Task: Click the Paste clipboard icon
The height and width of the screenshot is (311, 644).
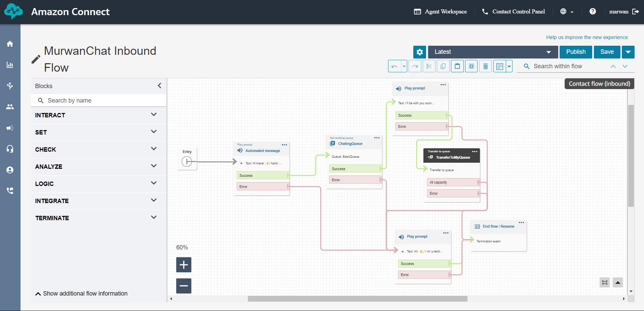Action: tap(457, 66)
